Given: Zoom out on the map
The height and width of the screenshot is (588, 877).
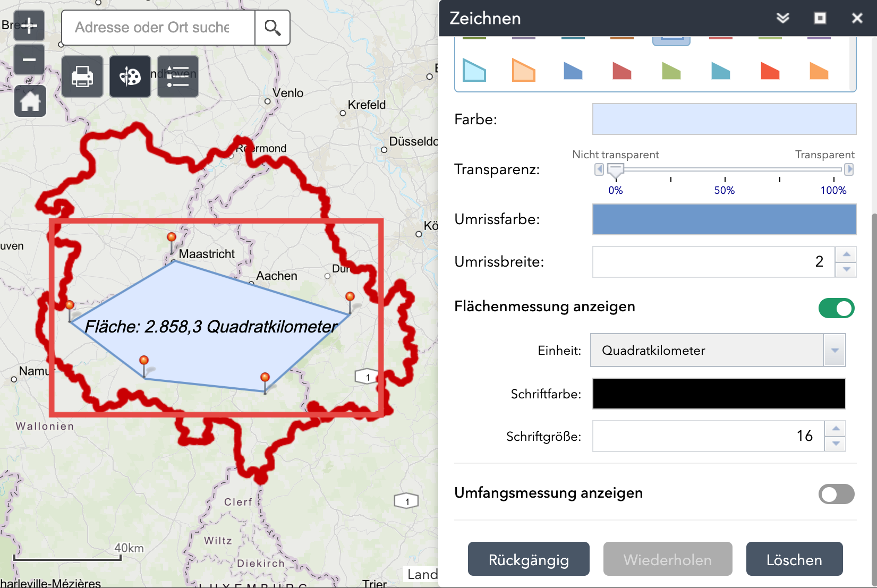Looking at the screenshot, I should [29, 59].
